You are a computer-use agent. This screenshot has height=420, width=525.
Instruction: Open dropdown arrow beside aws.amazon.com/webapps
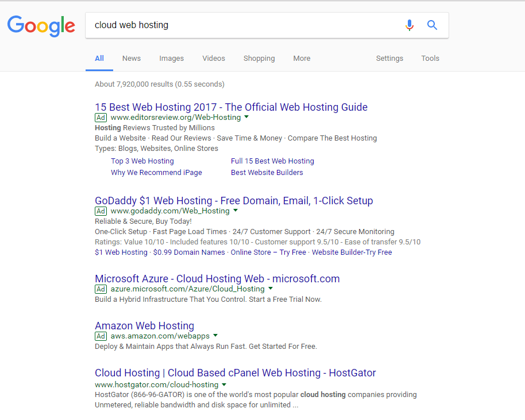click(x=215, y=336)
